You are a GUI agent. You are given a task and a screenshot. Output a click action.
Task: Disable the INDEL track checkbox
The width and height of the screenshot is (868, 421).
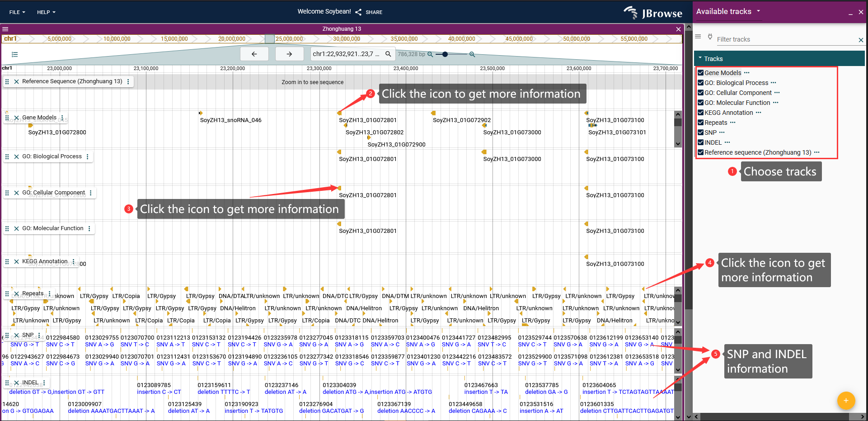(x=700, y=142)
